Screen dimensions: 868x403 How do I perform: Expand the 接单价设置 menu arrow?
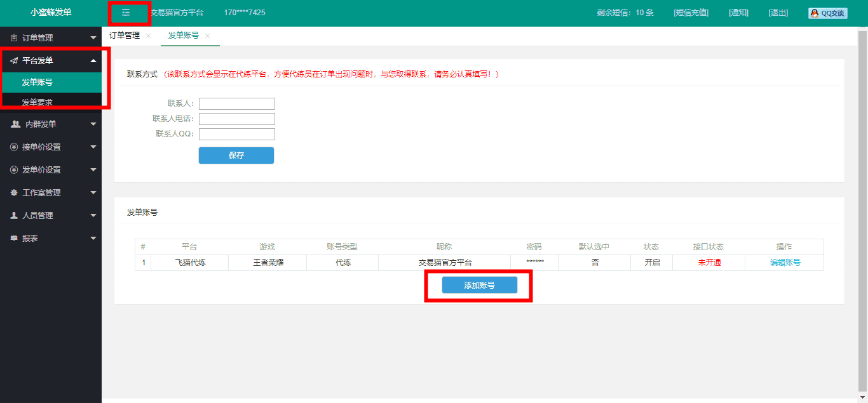93,147
